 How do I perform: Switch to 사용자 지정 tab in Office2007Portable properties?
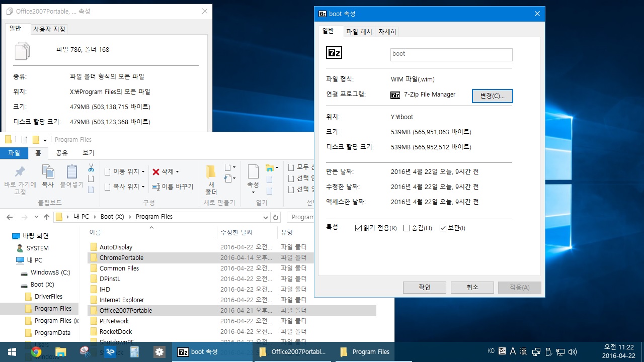point(49,29)
